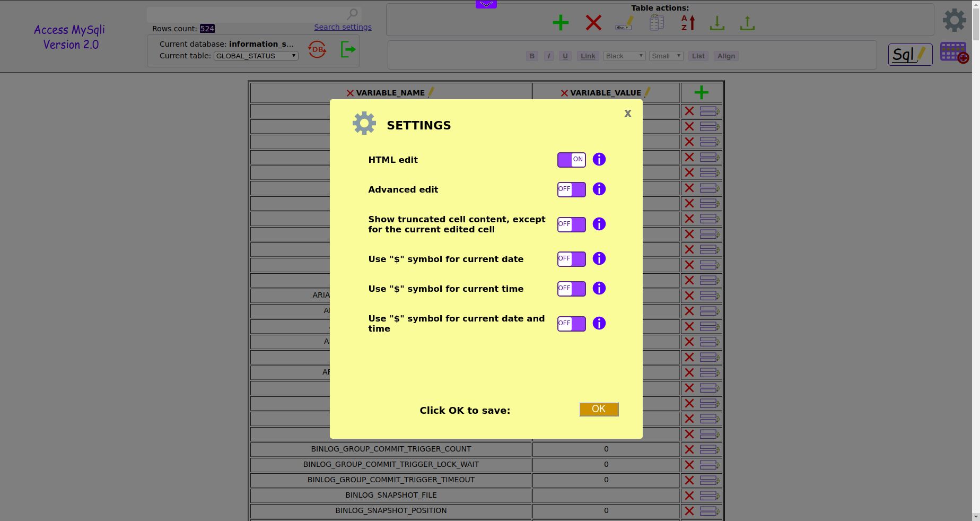The height and width of the screenshot is (521, 980).
Task: Click info icon beside HTML edit
Action: [x=599, y=159]
